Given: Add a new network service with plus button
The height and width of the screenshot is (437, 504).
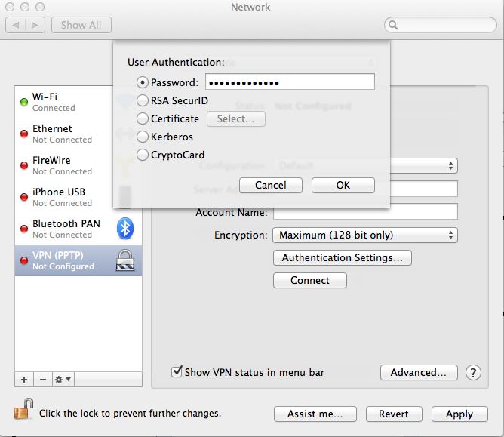Looking at the screenshot, I should 24,380.
